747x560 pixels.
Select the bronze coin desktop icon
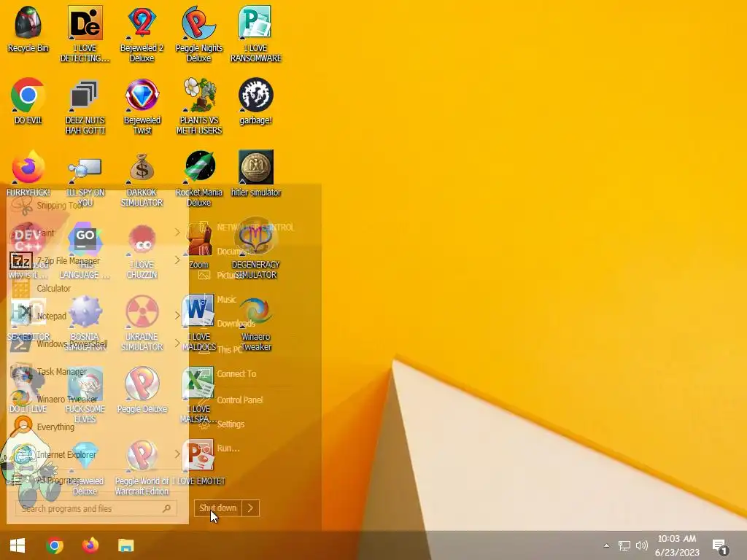(x=256, y=172)
